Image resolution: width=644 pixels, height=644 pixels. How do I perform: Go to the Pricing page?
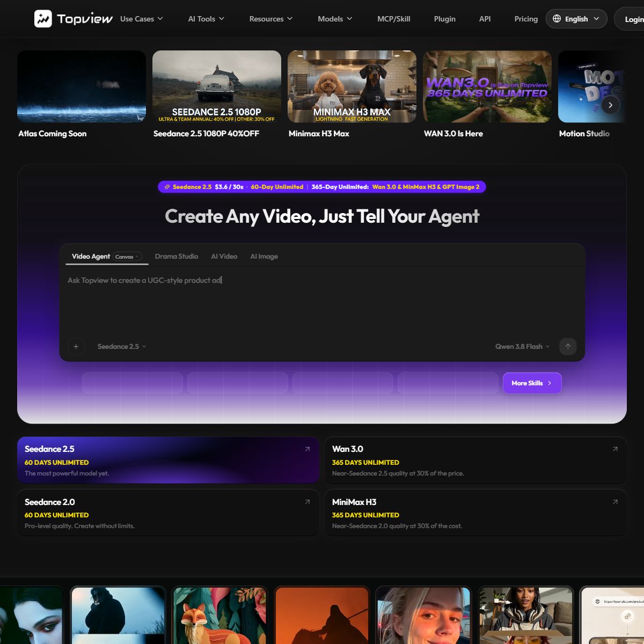[526, 19]
